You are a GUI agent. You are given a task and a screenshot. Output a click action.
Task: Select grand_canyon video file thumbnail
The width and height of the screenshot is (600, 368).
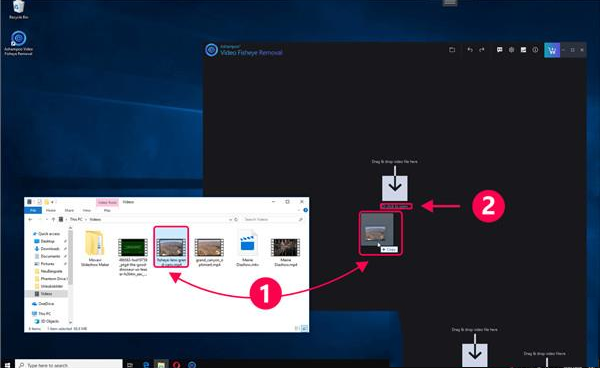pyautogui.click(x=209, y=251)
